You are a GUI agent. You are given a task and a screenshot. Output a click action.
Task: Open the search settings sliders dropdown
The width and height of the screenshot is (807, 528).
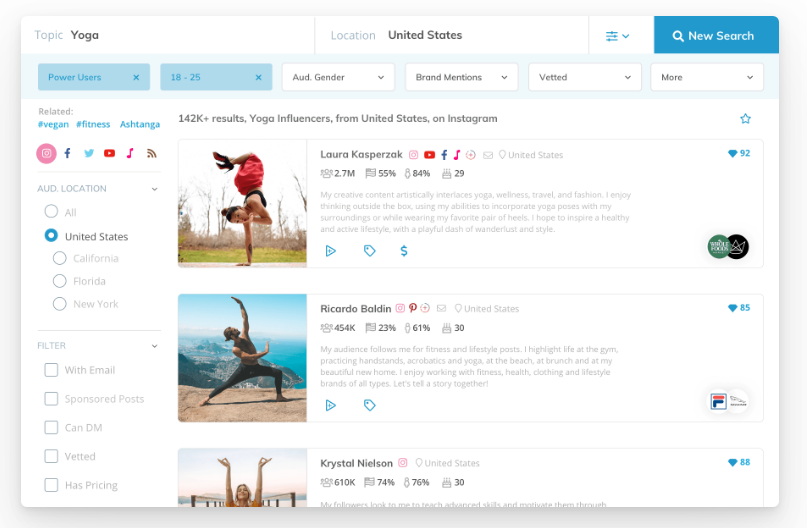pos(618,36)
